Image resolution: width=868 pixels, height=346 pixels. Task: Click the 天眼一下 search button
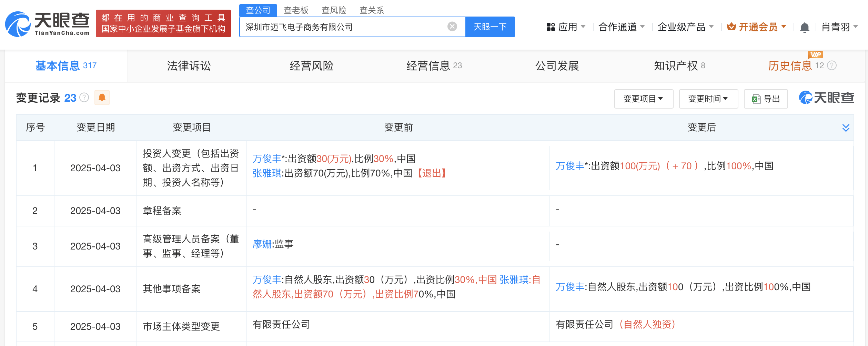point(490,27)
